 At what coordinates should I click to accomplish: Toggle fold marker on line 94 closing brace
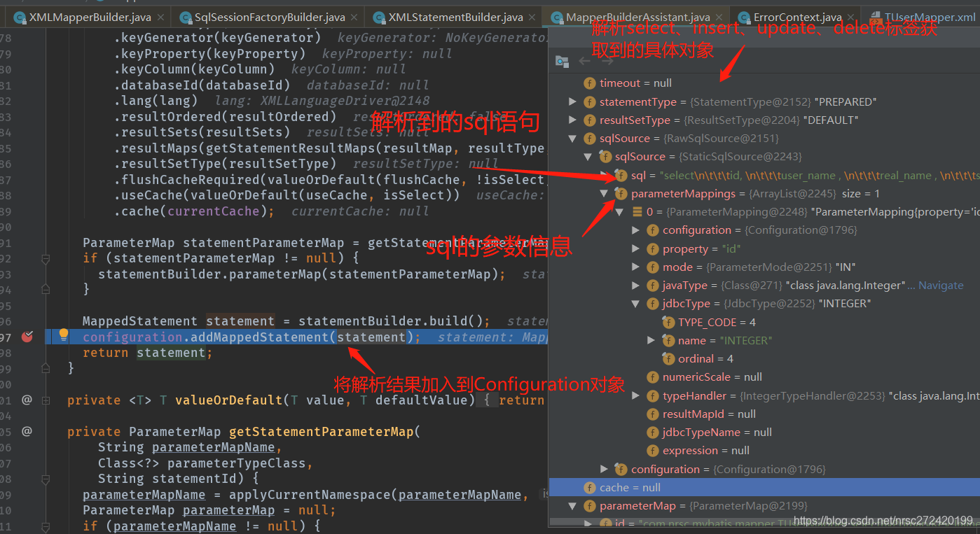46,288
